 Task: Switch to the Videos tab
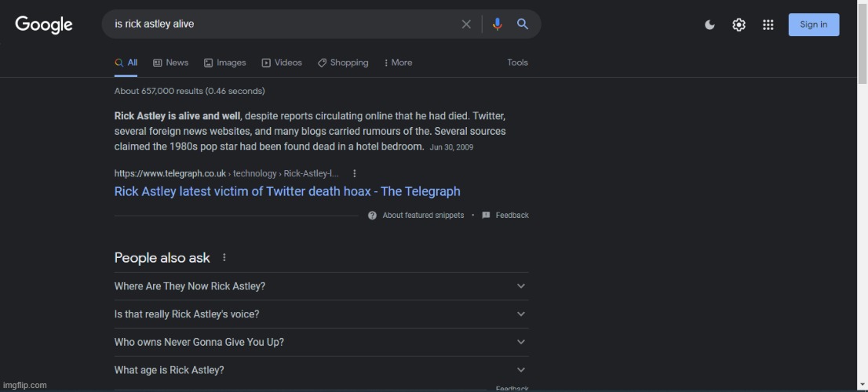(282, 63)
